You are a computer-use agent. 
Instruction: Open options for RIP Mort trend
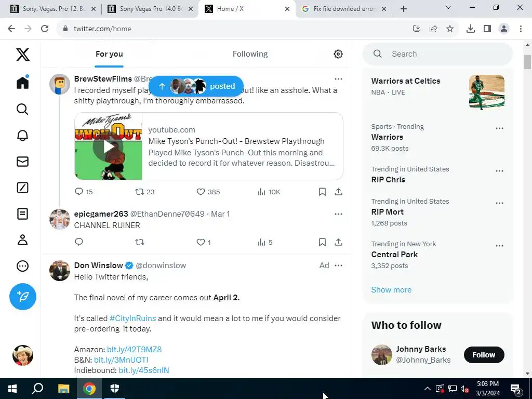click(499, 203)
